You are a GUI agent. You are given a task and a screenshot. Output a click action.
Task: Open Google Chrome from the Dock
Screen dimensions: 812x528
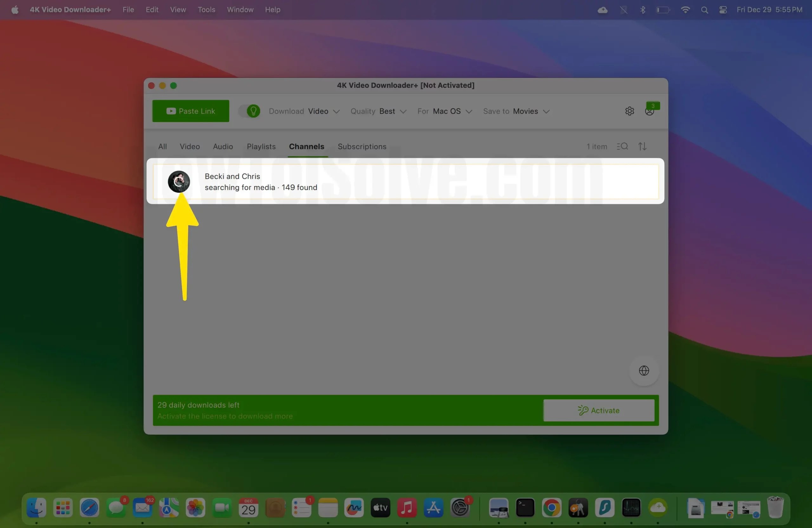552,509
